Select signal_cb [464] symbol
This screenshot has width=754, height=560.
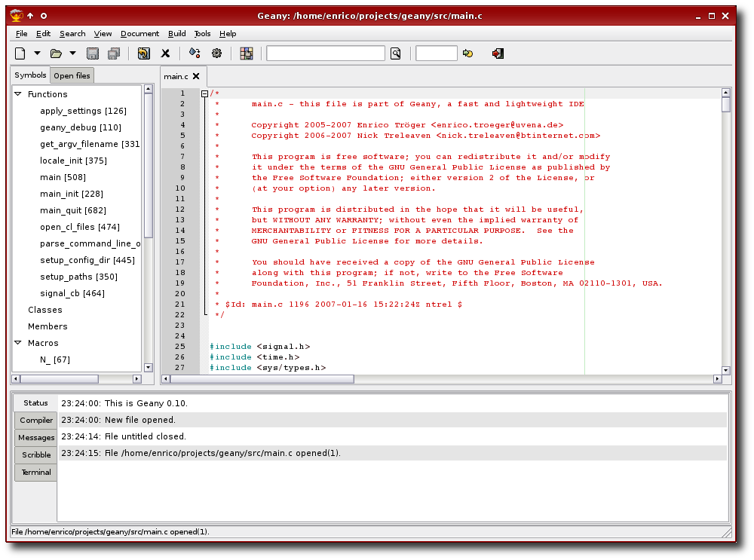tap(72, 293)
